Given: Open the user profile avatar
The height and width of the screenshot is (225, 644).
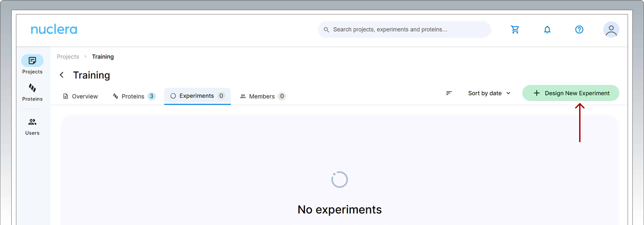Looking at the screenshot, I should (611, 30).
